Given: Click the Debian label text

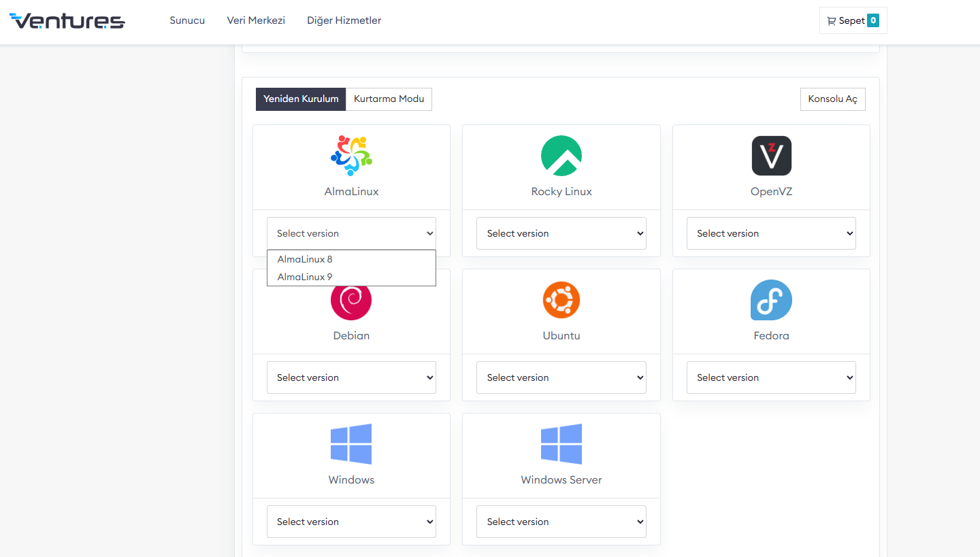Looking at the screenshot, I should click(351, 336).
